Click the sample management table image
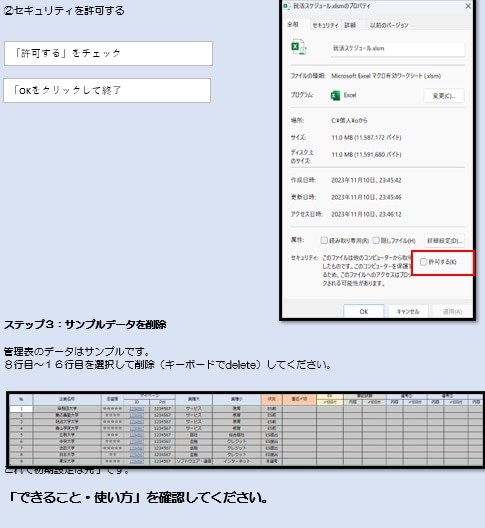This screenshot has width=485, height=528. click(246, 429)
